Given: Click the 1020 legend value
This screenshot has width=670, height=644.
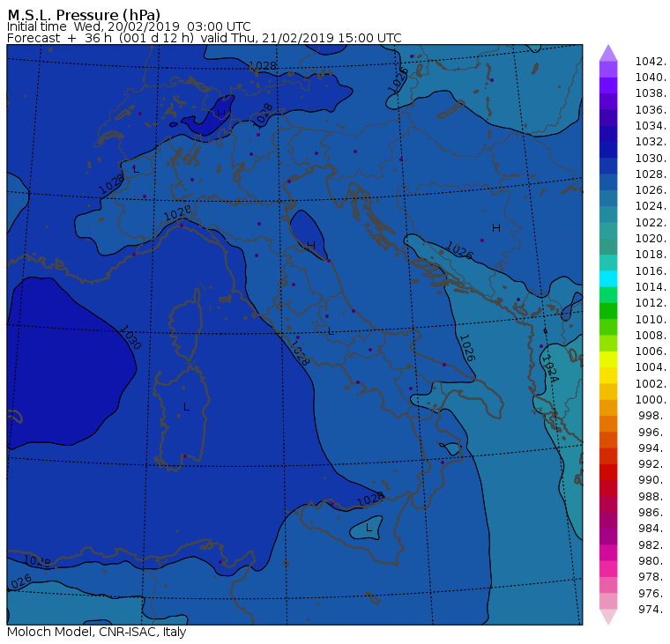Looking at the screenshot, I should (651, 238).
